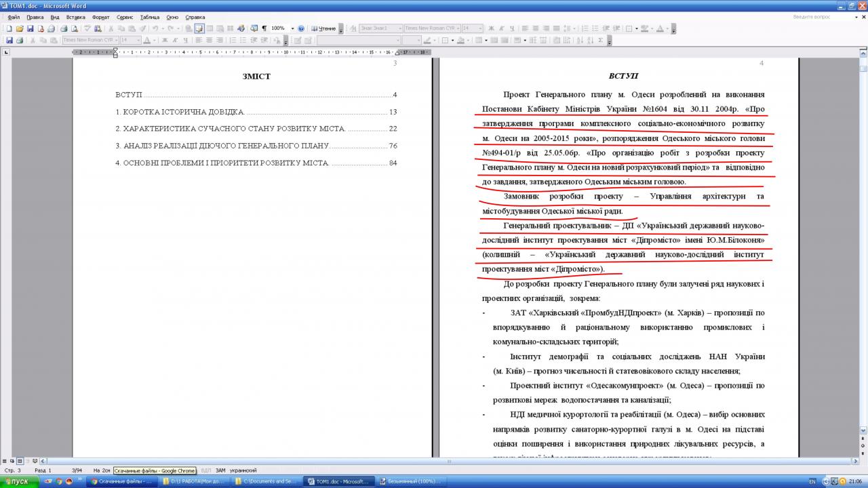This screenshot has width=868, height=488.
Task: Click the Print Preview icon
Action: point(74,28)
